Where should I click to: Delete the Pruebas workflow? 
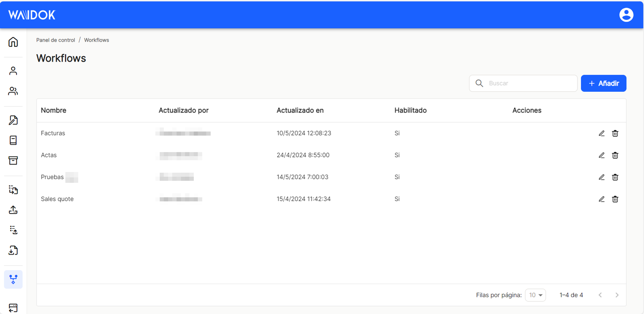click(x=615, y=177)
